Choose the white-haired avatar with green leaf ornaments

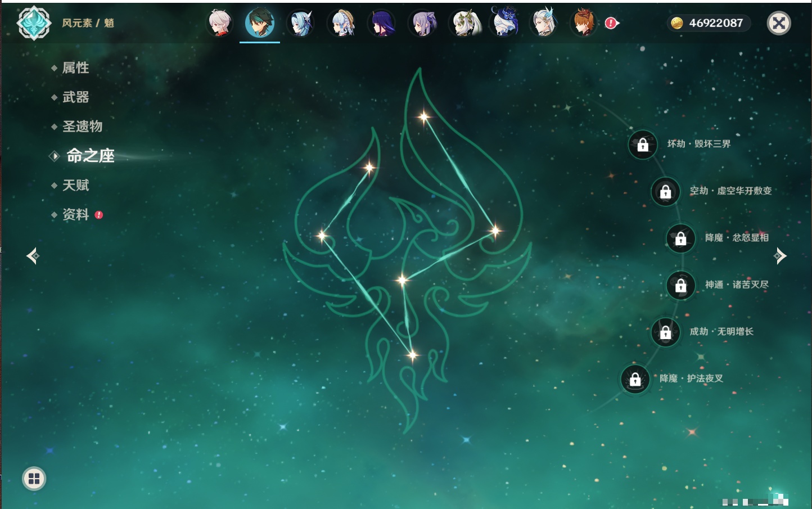coord(464,23)
